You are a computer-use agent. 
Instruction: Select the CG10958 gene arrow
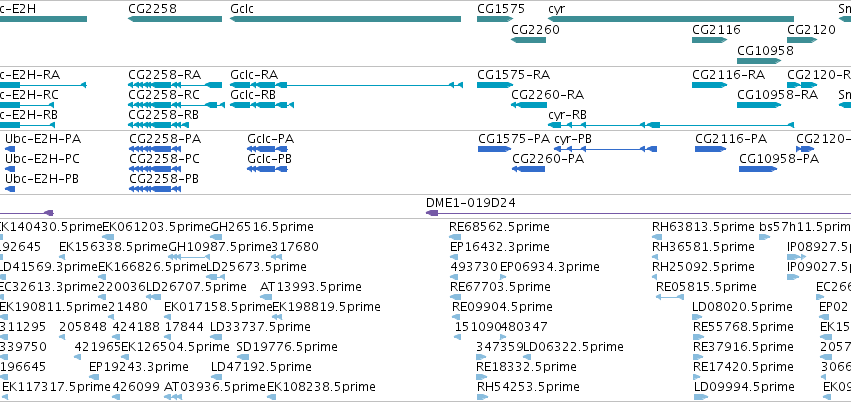point(759,61)
